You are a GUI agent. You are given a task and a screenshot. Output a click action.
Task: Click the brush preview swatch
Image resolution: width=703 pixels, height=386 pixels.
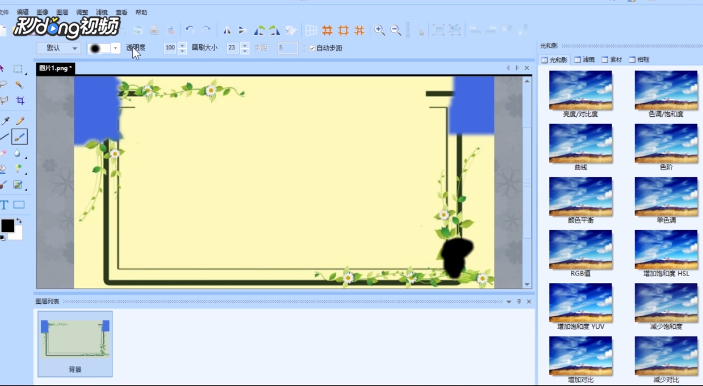[x=99, y=48]
